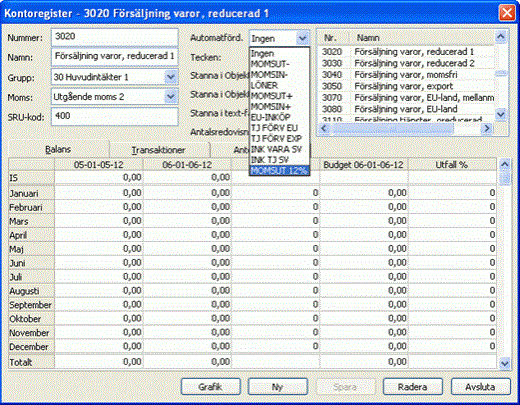Select MOMSUT 12% in the list
The height and width of the screenshot is (405, 520).
(279, 170)
